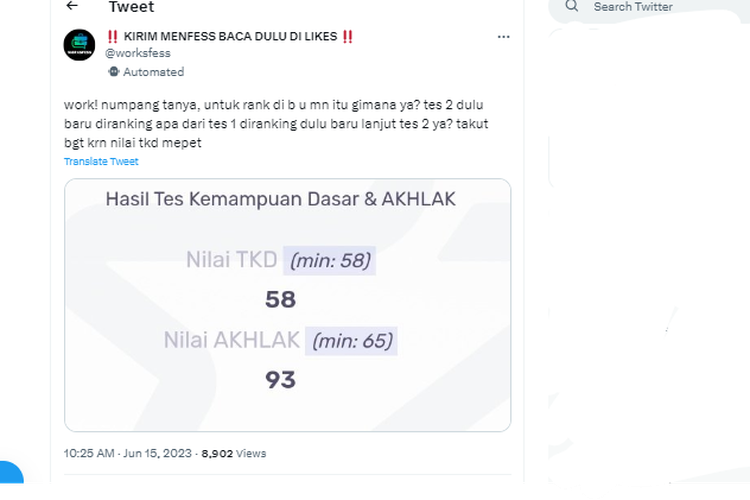
Task: Click the tweet text starting with work! numpang tanya
Action: [276, 123]
